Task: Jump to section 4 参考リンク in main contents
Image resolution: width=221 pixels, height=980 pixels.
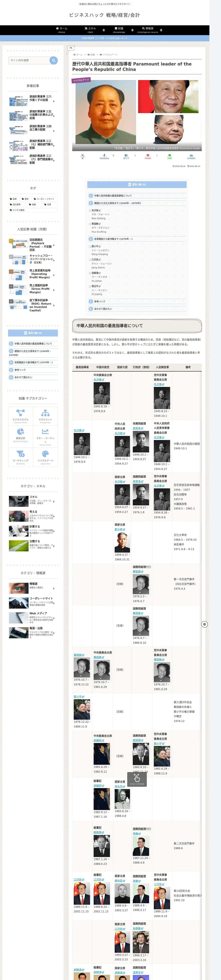Action: pyautogui.click(x=100, y=301)
